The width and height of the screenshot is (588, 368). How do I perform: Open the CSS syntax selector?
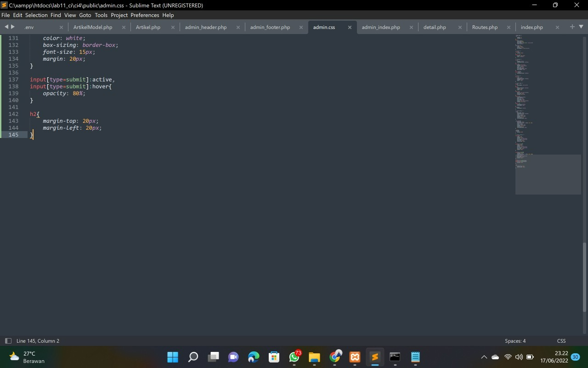pos(561,341)
